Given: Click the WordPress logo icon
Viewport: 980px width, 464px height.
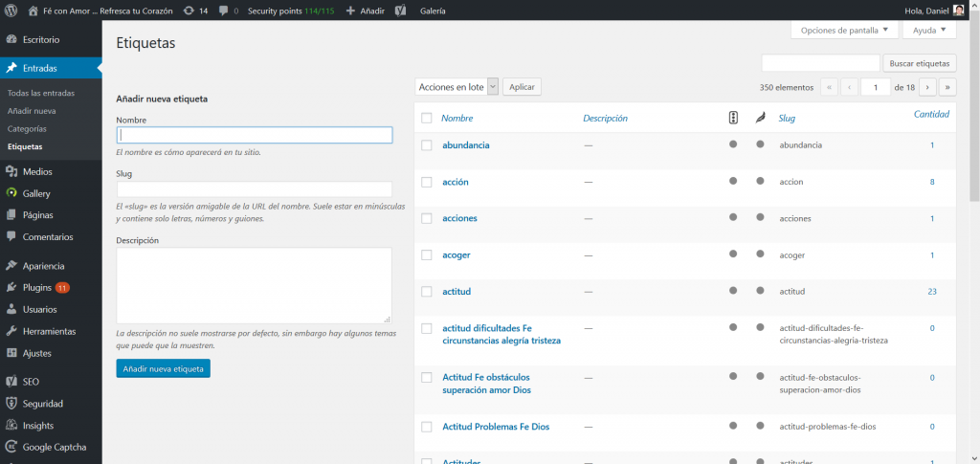Looking at the screenshot, I should click(11, 11).
